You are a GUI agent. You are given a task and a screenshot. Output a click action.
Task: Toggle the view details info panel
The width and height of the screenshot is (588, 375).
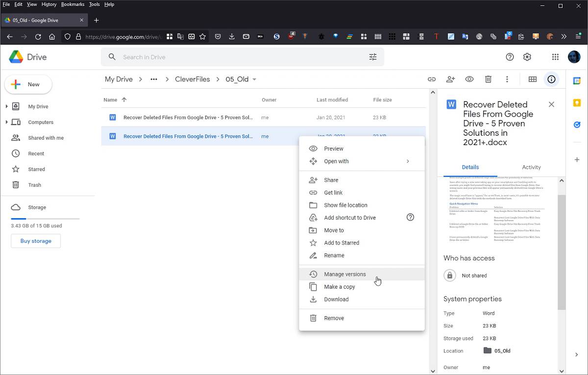pos(552,79)
